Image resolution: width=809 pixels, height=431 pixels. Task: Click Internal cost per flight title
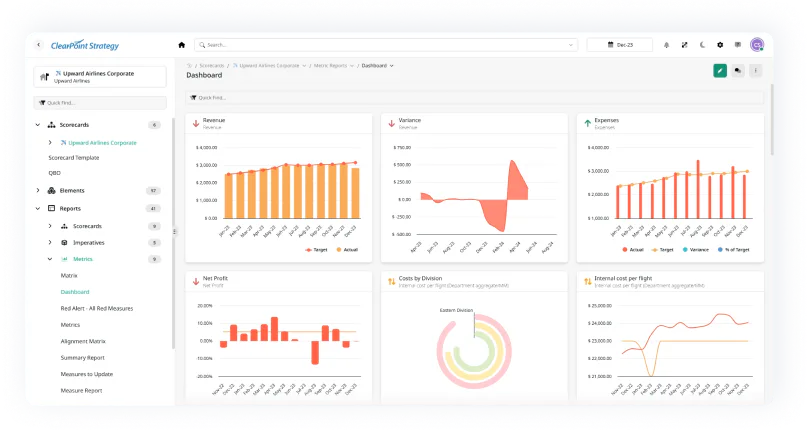[623, 278]
